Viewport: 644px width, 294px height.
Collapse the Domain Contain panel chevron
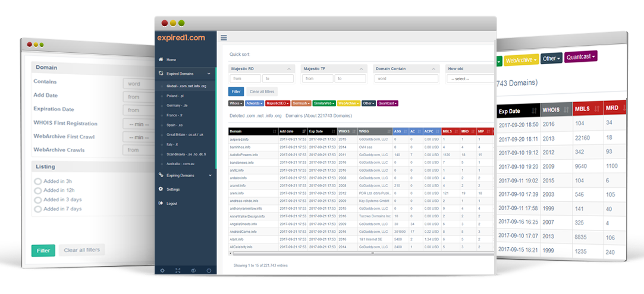click(433, 69)
